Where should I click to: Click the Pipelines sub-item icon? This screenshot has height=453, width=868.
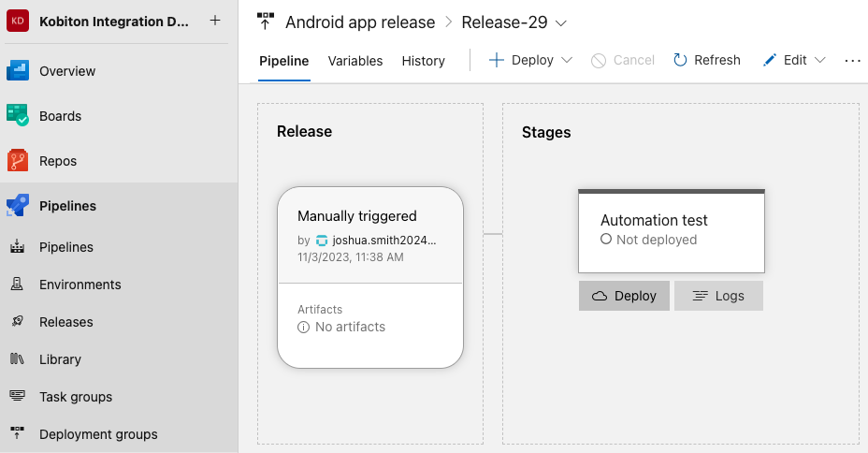tap(17, 246)
